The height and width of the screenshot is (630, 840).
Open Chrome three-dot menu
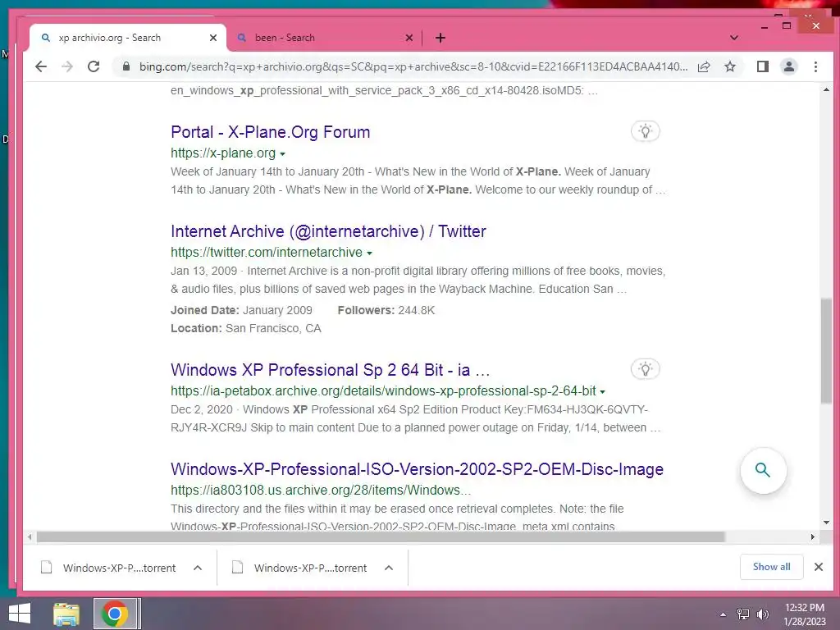click(815, 66)
